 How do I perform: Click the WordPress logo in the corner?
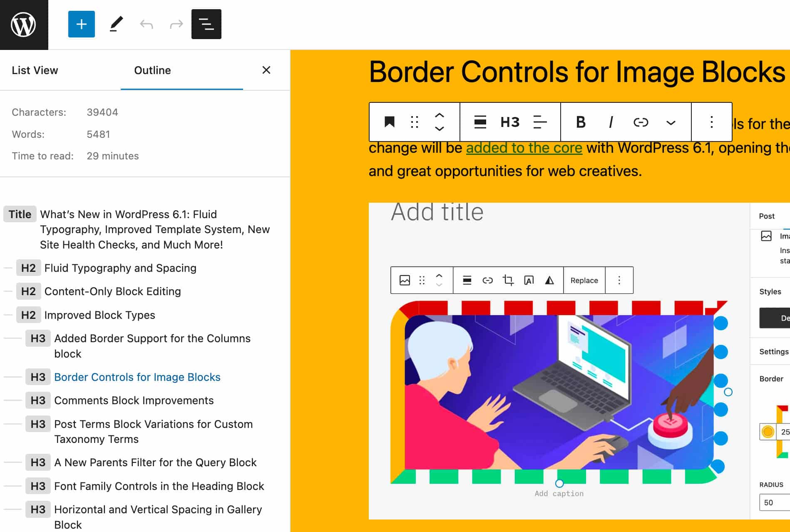click(24, 24)
